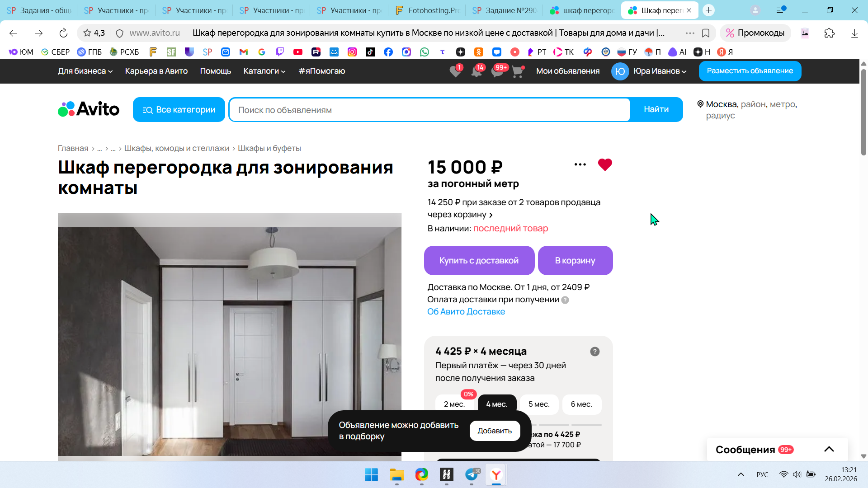Click the red heart favorite icon on listing
This screenshot has width=868, height=488.
604,164
